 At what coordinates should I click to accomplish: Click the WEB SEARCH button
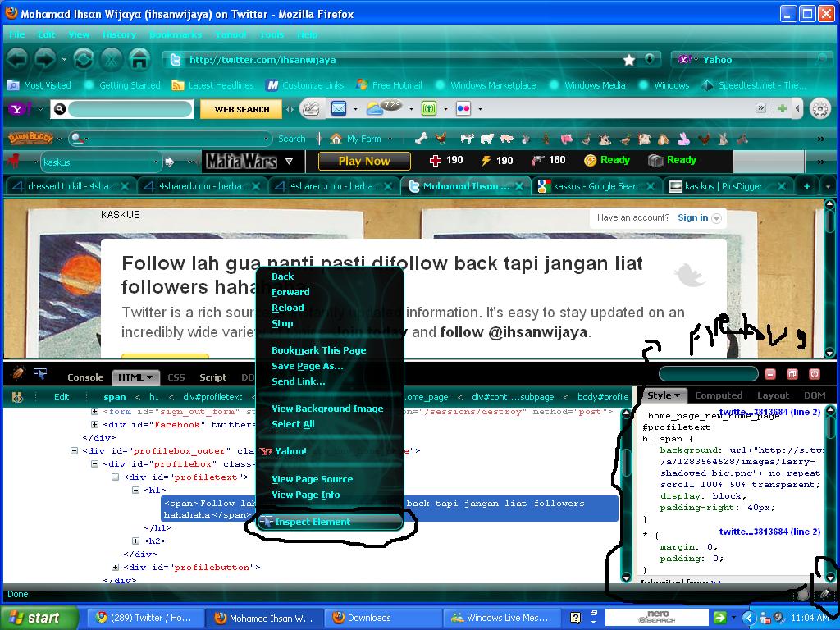tap(242, 109)
